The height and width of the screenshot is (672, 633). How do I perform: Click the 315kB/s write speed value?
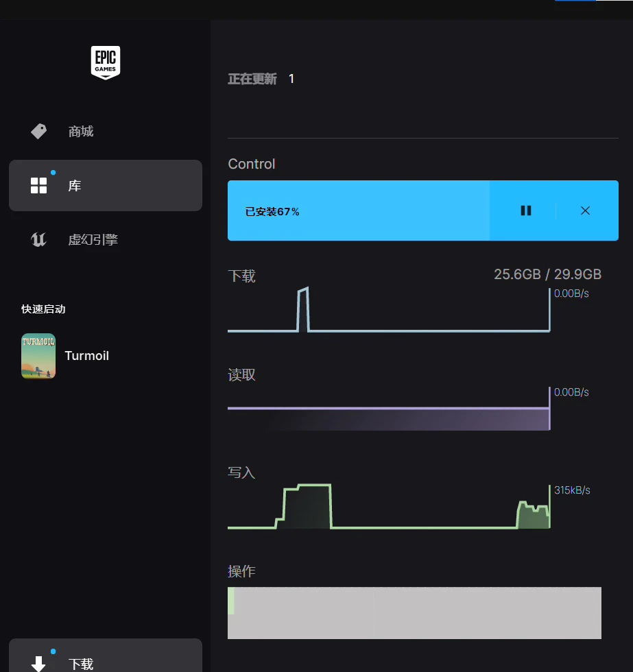572,490
